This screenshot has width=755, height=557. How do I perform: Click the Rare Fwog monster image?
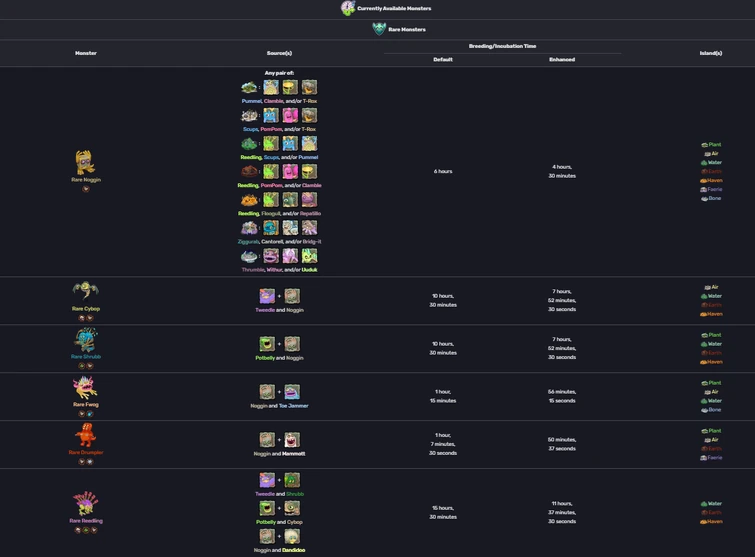[x=85, y=388]
